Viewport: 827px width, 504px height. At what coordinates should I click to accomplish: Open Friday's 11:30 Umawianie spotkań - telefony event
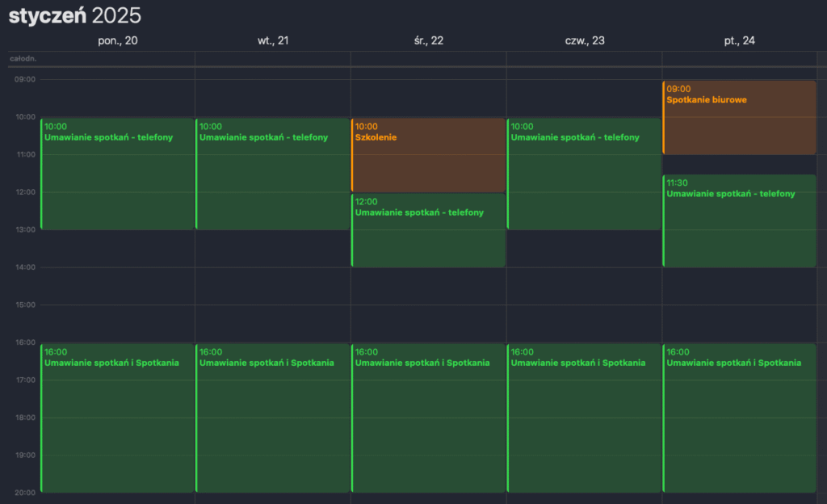(740, 220)
